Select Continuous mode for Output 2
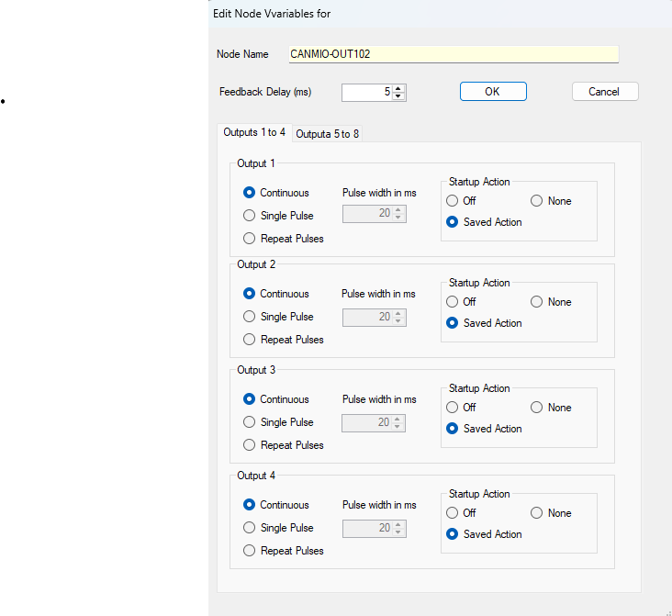The height and width of the screenshot is (616, 672). [x=250, y=294]
